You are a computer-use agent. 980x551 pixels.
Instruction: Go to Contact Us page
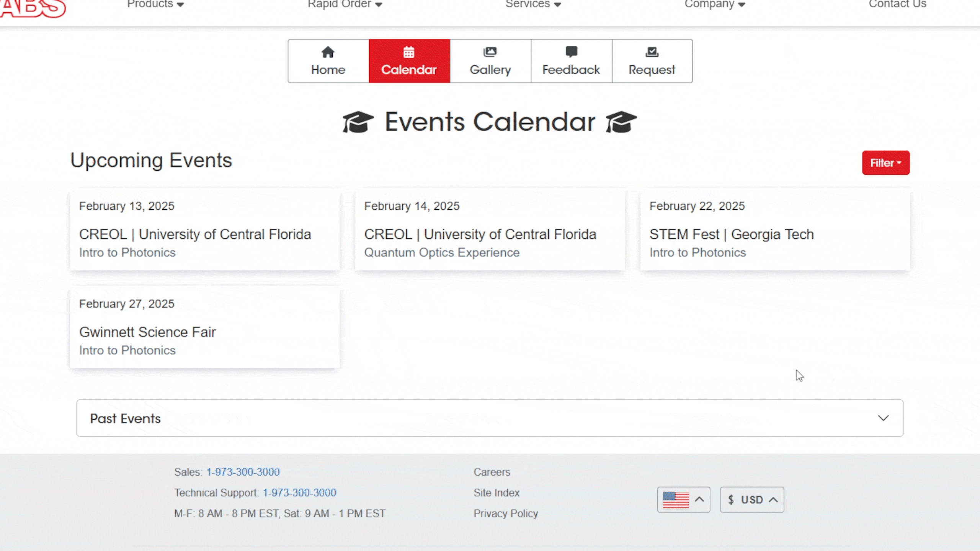click(897, 4)
